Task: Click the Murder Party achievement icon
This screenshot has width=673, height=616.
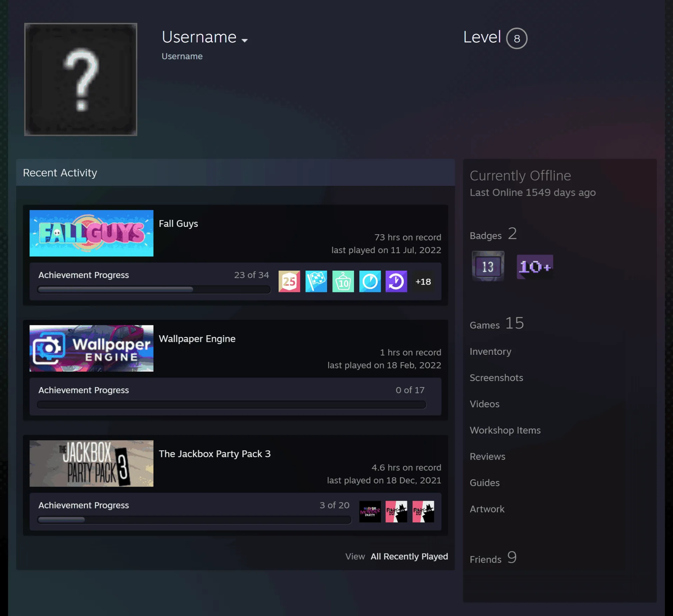Action: pyautogui.click(x=370, y=512)
